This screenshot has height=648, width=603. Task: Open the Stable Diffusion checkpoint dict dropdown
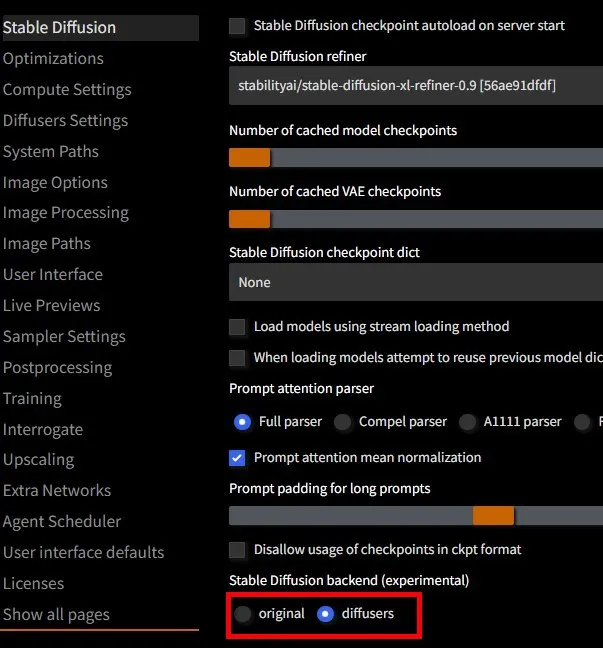[x=415, y=282]
